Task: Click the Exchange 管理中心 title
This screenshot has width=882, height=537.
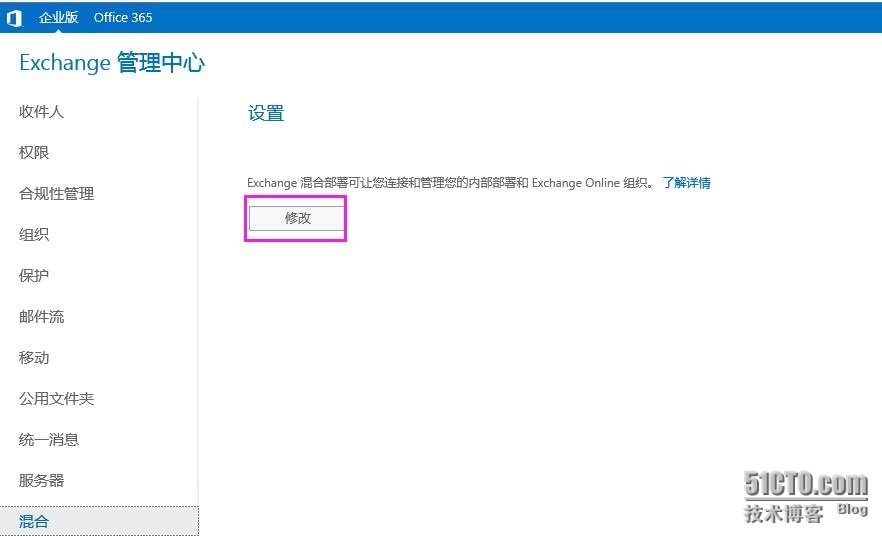Action: coord(112,62)
